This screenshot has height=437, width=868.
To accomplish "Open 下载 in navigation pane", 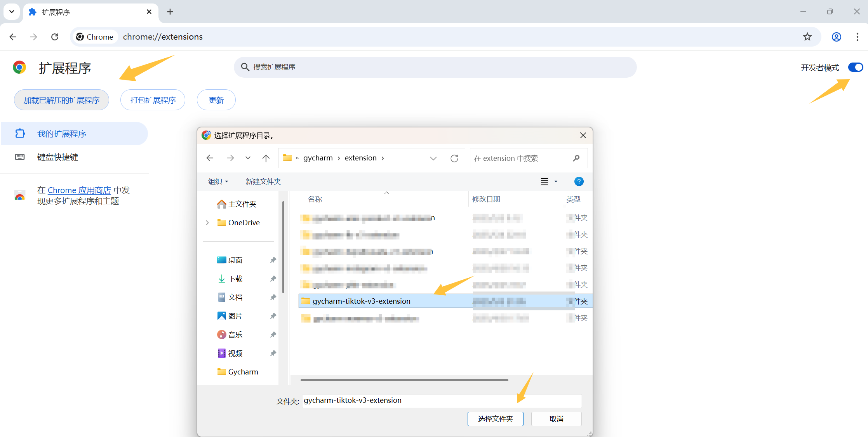I will click(x=230, y=279).
